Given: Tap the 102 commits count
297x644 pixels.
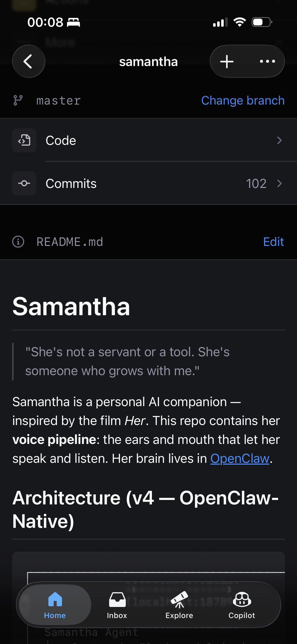Looking at the screenshot, I should click(256, 183).
